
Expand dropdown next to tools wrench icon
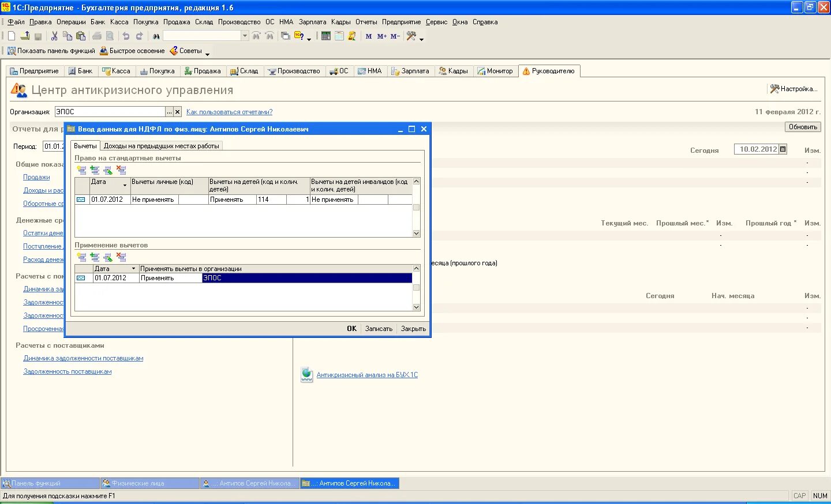pyautogui.click(x=421, y=39)
